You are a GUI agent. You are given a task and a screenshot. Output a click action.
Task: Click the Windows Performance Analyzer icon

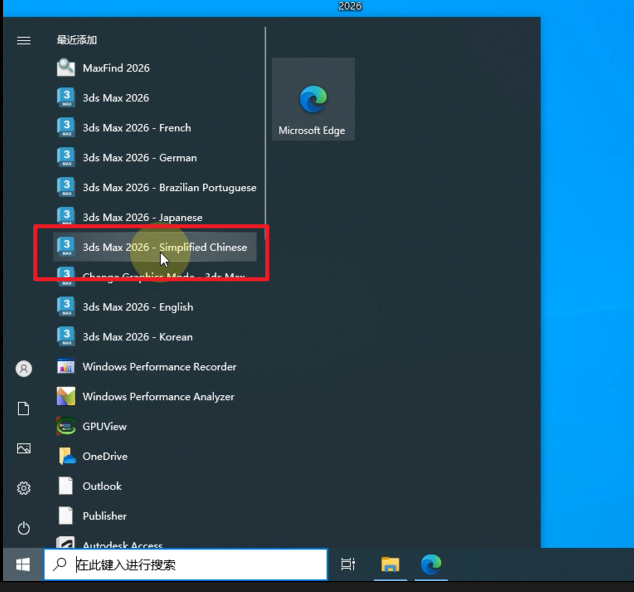coord(66,396)
